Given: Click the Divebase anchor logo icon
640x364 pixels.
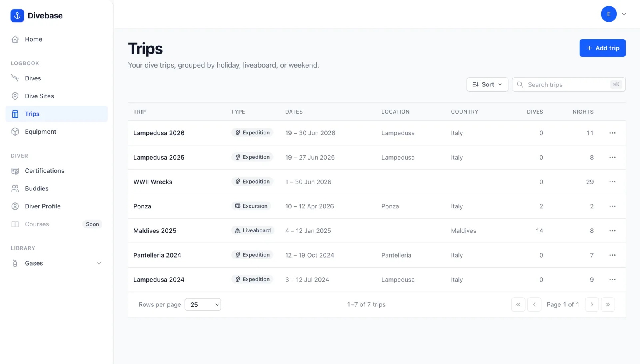Looking at the screenshot, I should [x=17, y=16].
